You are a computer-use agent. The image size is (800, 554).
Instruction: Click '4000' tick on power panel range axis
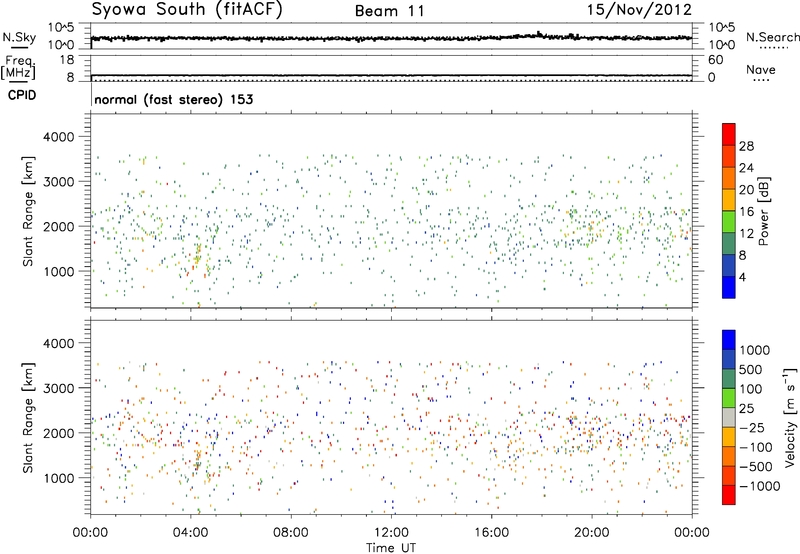pos(58,137)
